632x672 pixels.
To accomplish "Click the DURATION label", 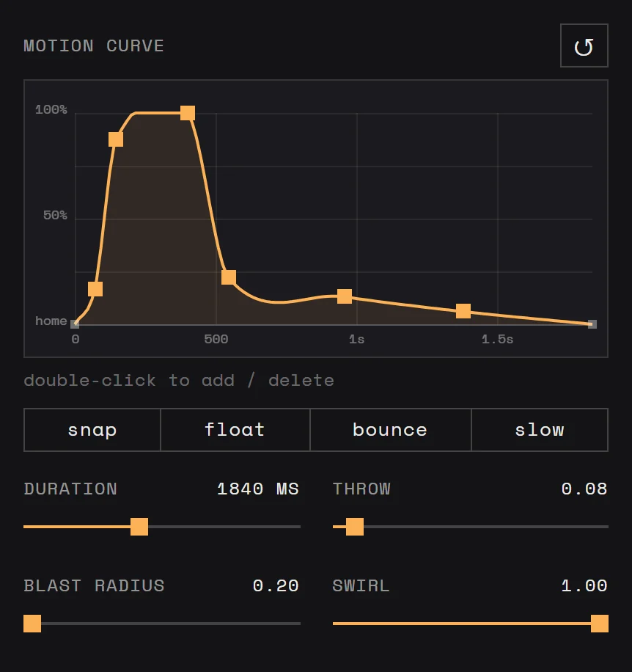I will pos(70,489).
